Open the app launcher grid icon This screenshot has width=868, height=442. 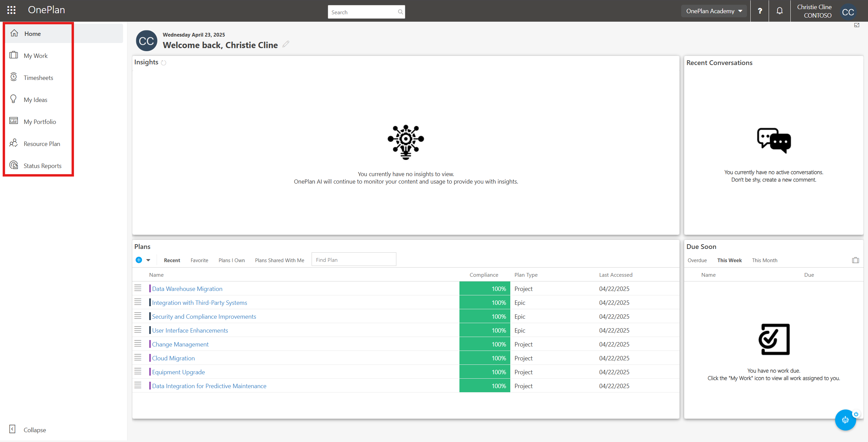tap(12, 10)
